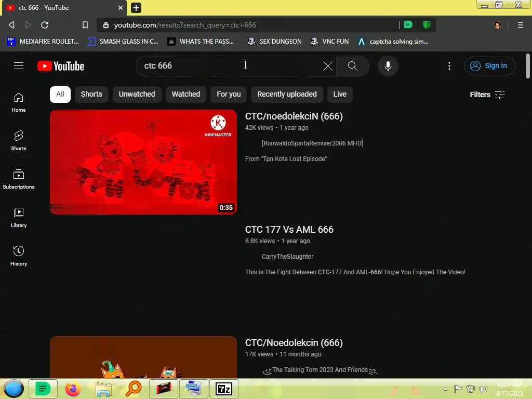
Task: Open MEDIAFIRE ROULET... bookmark
Action: click(43, 42)
